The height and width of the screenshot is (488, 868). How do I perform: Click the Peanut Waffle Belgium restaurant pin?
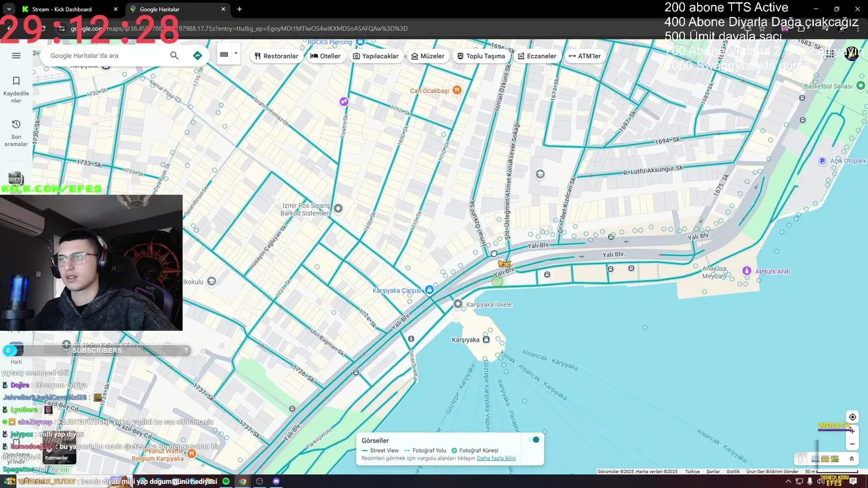[x=192, y=453]
